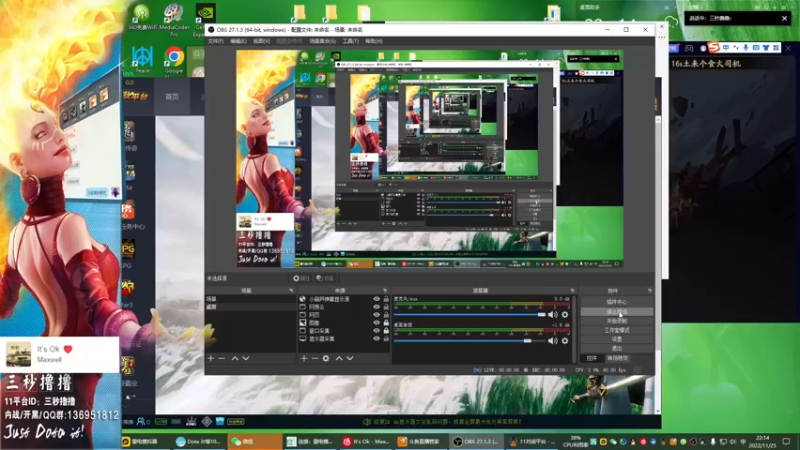Toggle lock for 窗口采集 source
800x450 pixels.
386,331
